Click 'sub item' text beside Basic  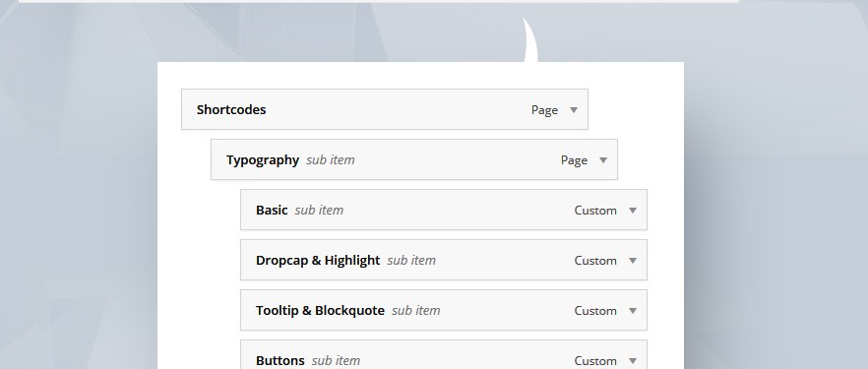pyautogui.click(x=319, y=210)
